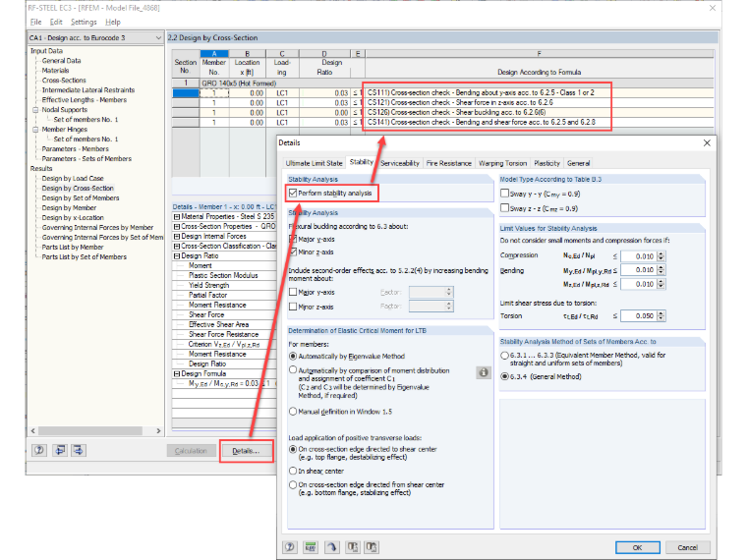This screenshot has width=747, height=560.
Task: Switch to Serviceability tab
Action: (400, 163)
